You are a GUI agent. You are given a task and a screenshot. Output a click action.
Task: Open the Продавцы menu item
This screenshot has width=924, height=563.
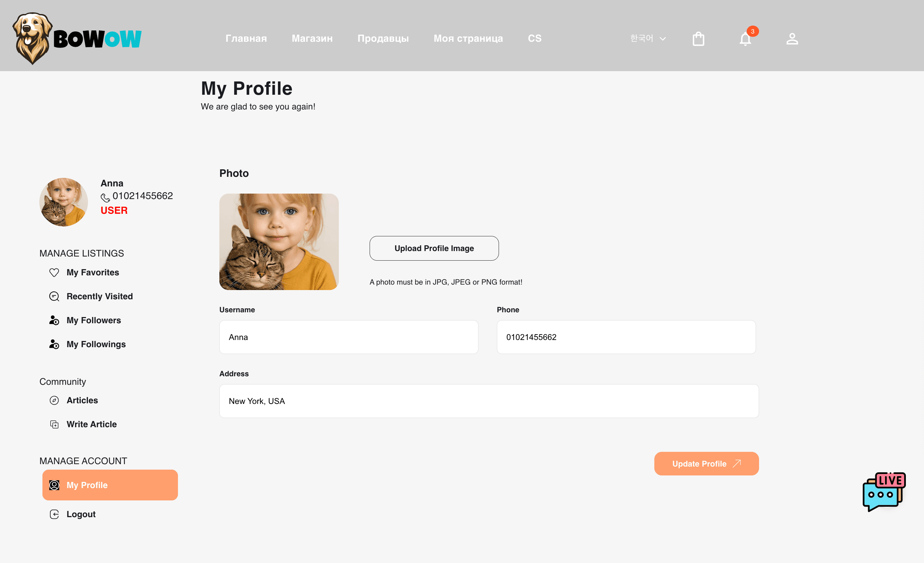(383, 39)
